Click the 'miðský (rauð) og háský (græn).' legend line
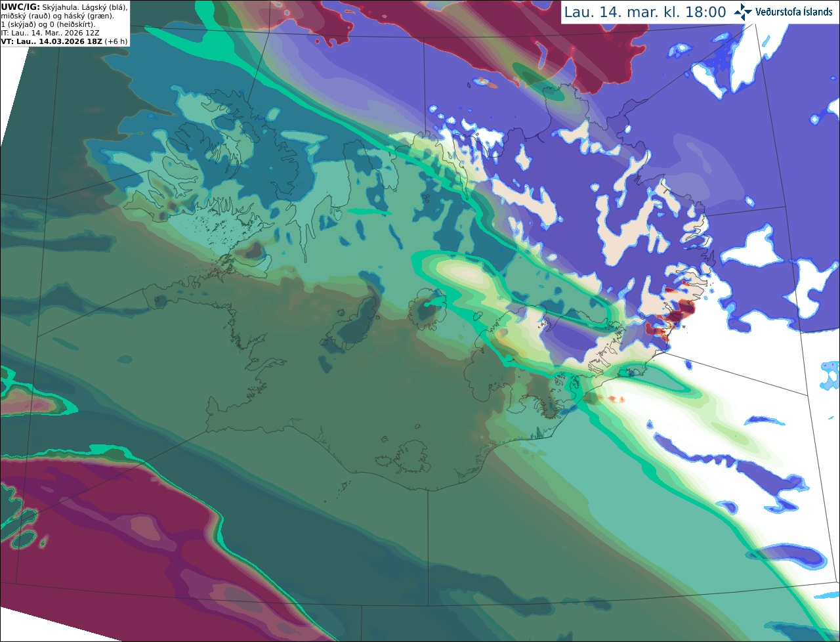The image size is (840, 642). coord(57,15)
